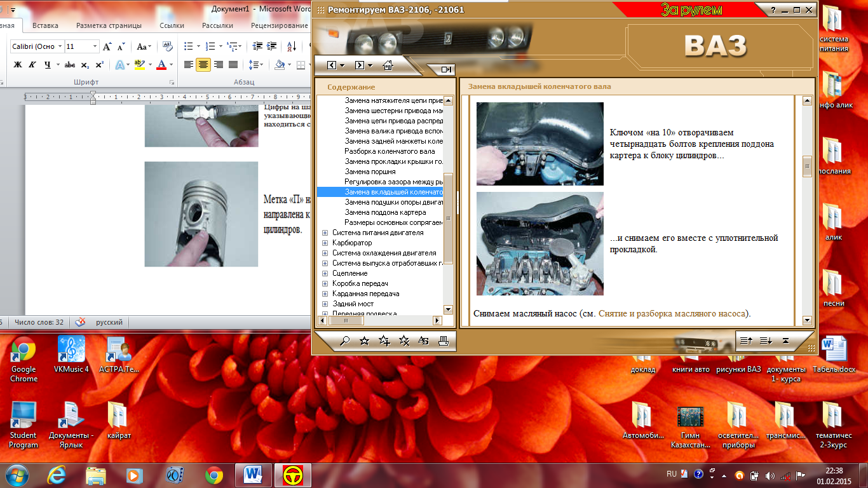Click the font size change icon in VAZ manual
The width and height of the screenshot is (868, 488).
(424, 341)
